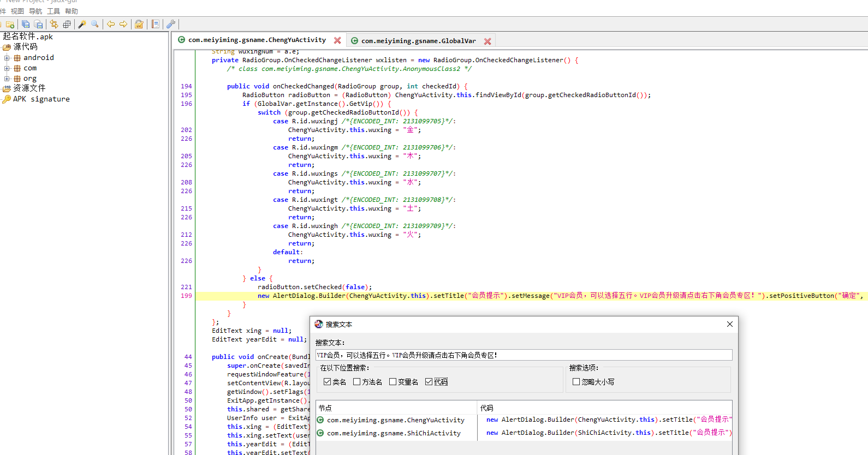Image resolution: width=868 pixels, height=455 pixels.
Task: Click the org package icon in the tree
Action: (x=17, y=79)
